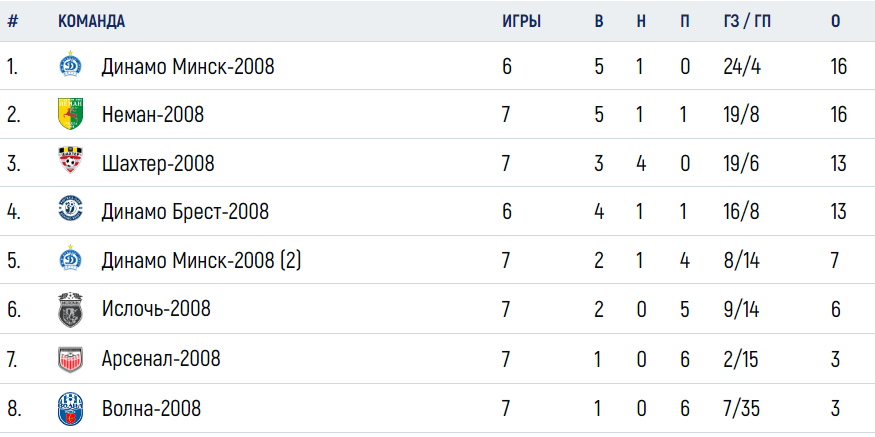Select the Динамо Минск-2008 (2) team name
This screenshot has width=875, height=437.
coord(201,260)
